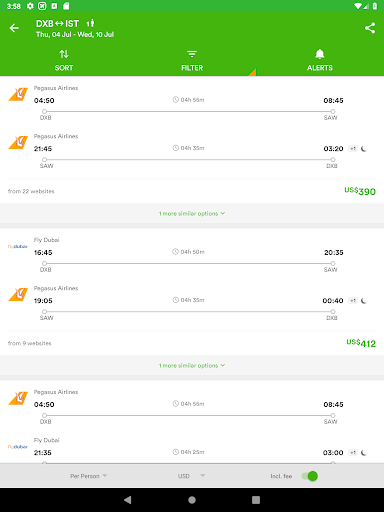This screenshot has width=384, height=512.
Task: Open price Alerts bell
Action: click(320, 60)
